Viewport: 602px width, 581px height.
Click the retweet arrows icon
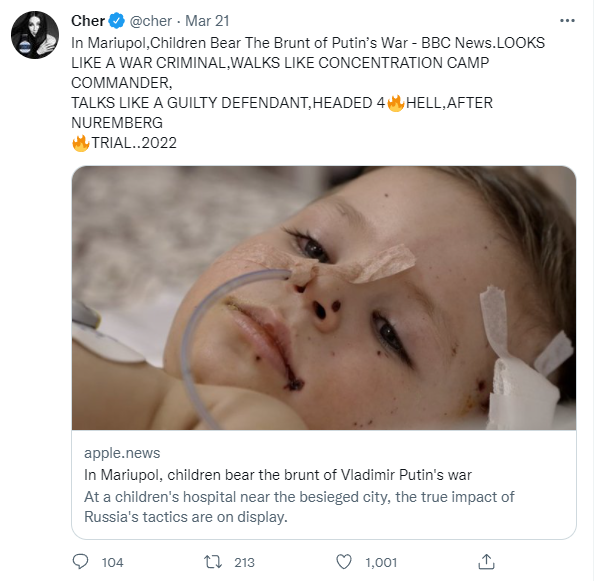click(x=212, y=562)
